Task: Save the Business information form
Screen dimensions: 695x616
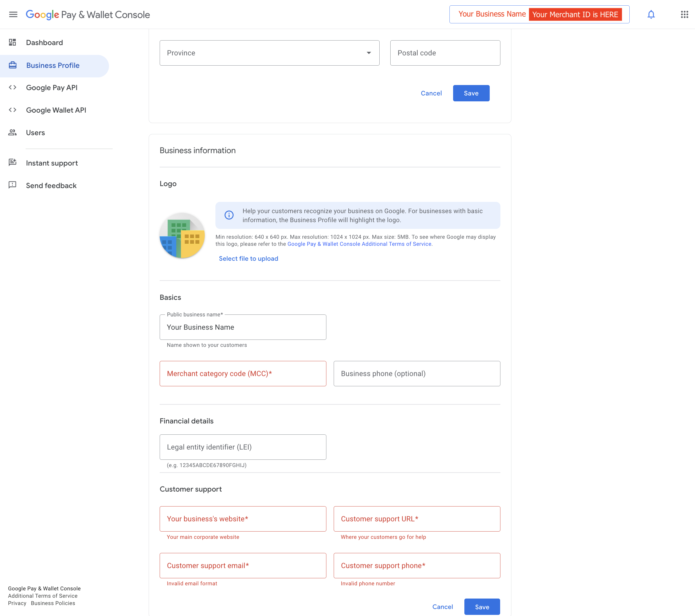Action: coord(482,607)
